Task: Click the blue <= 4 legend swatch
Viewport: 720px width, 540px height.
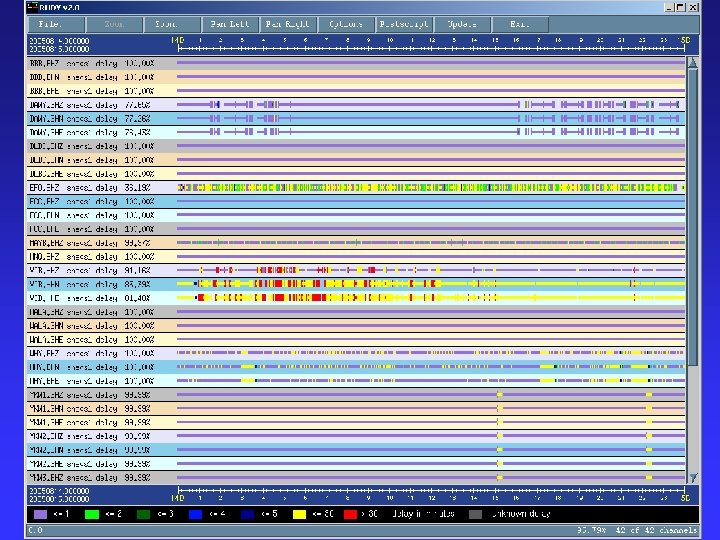Action: tap(195, 514)
